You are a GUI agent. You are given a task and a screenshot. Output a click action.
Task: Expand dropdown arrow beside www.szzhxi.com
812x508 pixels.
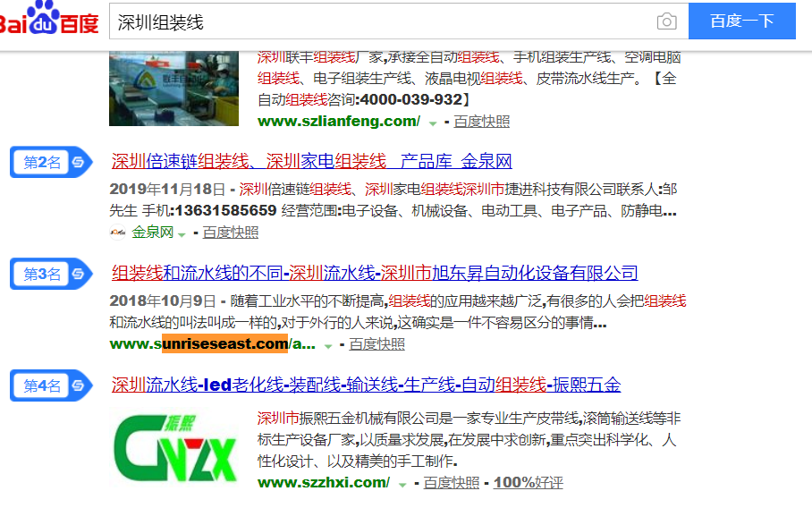(402, 485)
